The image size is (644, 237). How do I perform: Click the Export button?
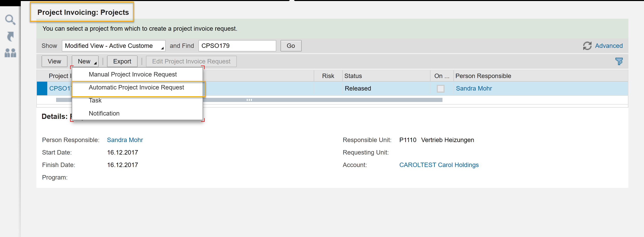pyautogui.click(x=122, y=61)
